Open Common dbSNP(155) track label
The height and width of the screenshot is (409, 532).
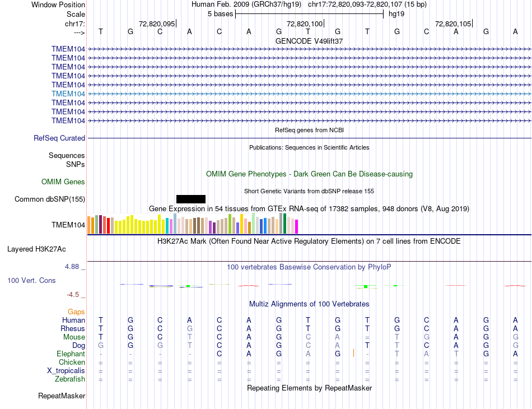coord(50,199)
